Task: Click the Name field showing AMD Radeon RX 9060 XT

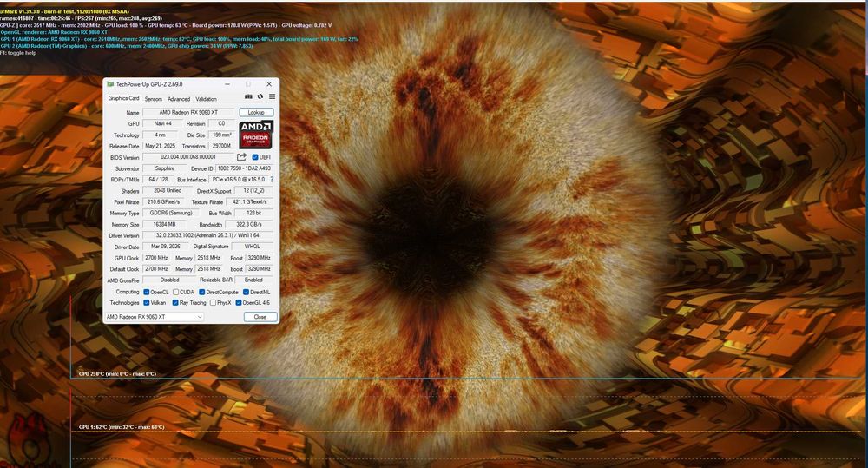Action: [x=188, y=112]
